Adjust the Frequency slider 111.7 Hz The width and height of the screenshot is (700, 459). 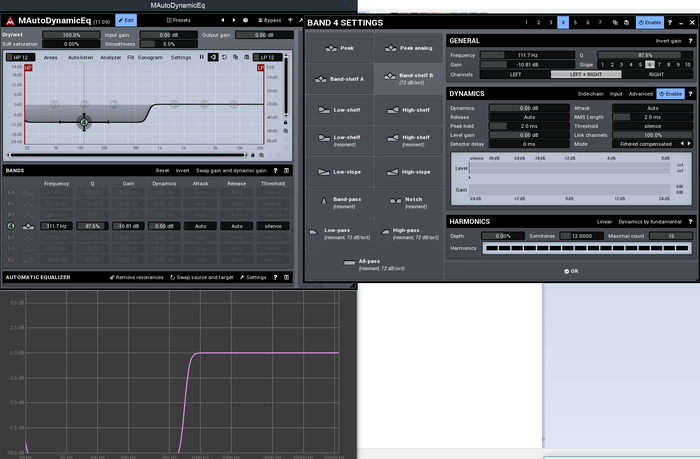tap(527, 55)
